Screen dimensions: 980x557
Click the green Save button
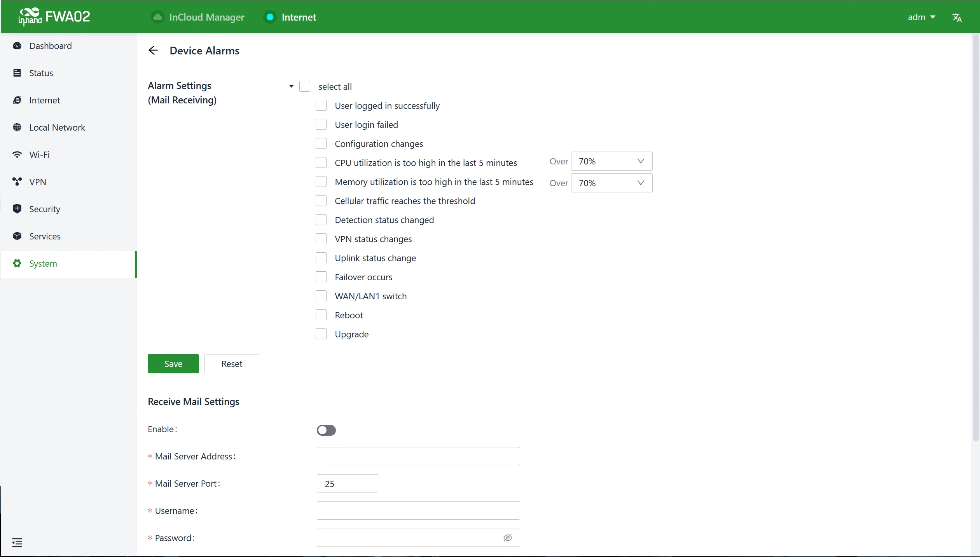click(x=173, y=364)
